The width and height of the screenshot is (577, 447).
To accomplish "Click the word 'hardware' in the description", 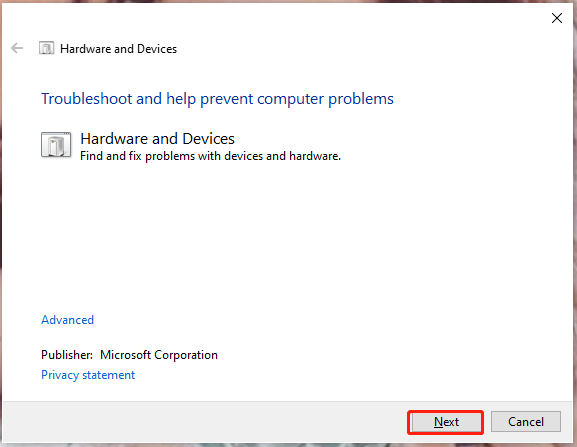I will click(315, 156).
